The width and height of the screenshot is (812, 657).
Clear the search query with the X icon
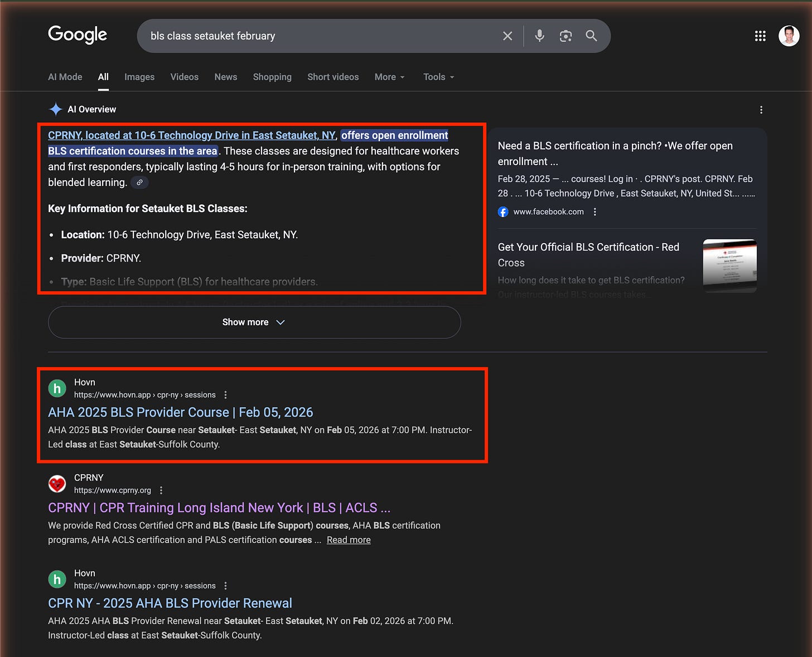[507, 36]
